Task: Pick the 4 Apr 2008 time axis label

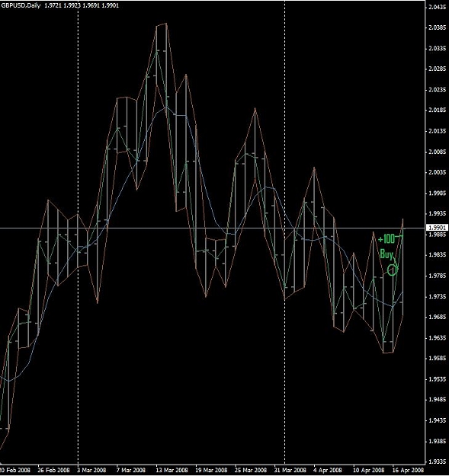Action: [328, 470]
